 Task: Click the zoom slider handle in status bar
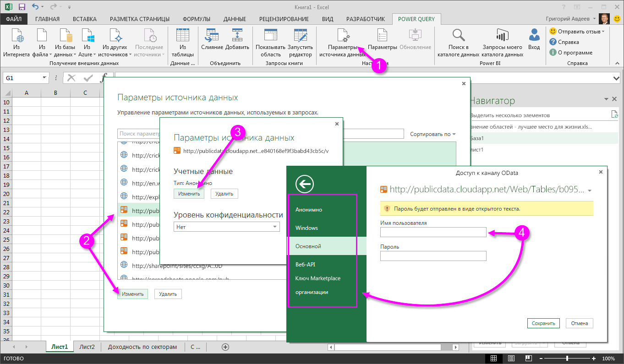[x=567, y=358]
